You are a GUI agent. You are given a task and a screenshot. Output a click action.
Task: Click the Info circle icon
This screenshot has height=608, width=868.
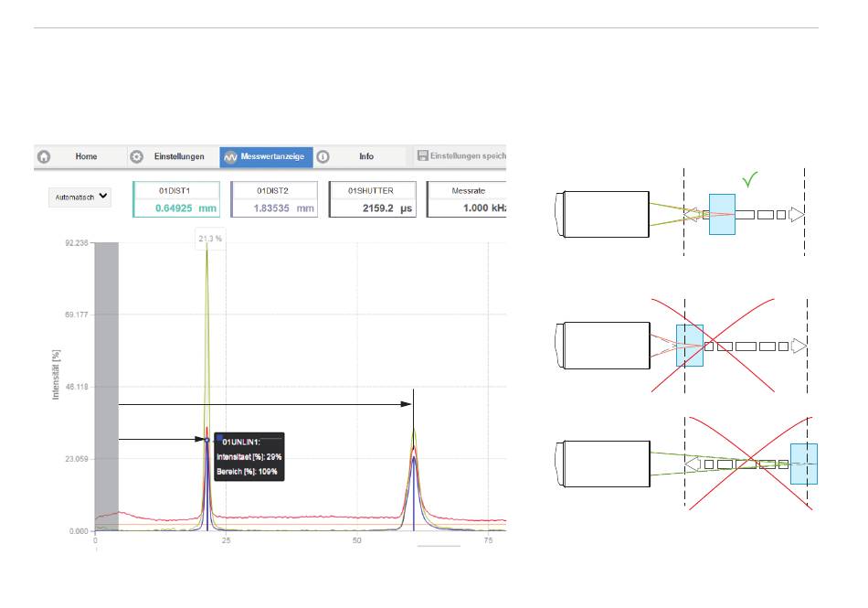[322, 156]
